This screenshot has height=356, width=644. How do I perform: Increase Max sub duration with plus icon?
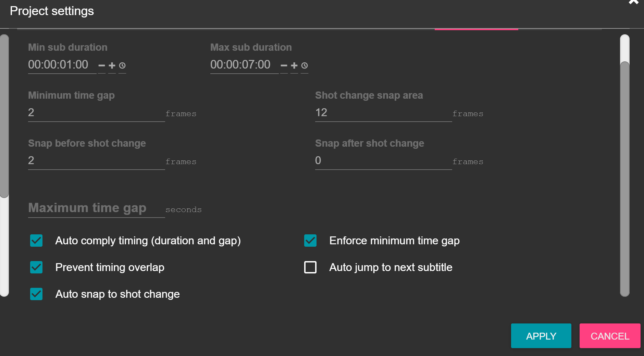tap(294, 66)
